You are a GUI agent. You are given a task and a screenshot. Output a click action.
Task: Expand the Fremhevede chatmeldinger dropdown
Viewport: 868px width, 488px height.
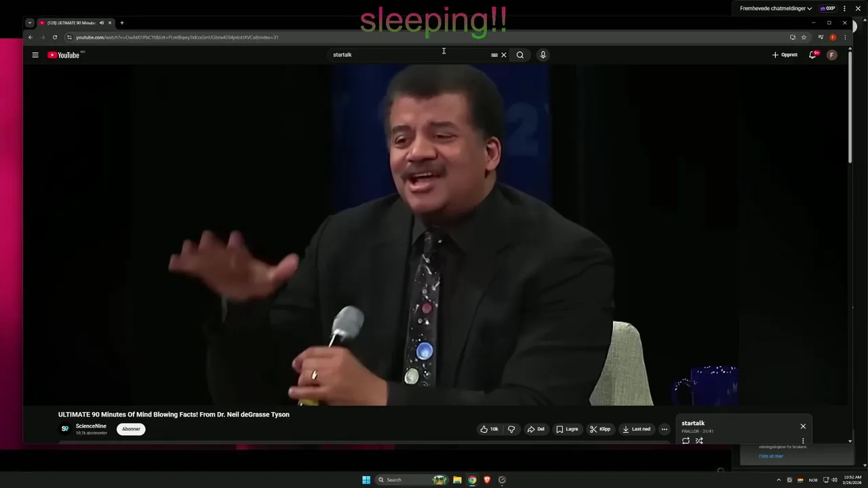776,9
